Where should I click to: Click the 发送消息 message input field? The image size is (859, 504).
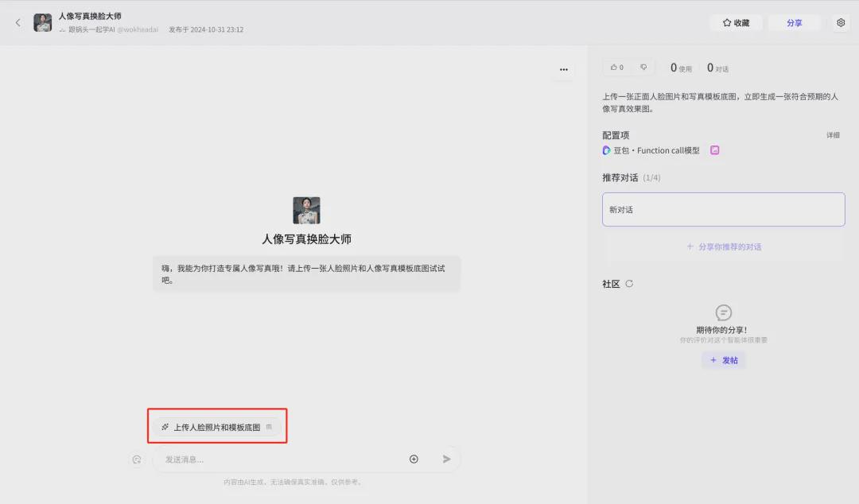[x=278, y=459]
